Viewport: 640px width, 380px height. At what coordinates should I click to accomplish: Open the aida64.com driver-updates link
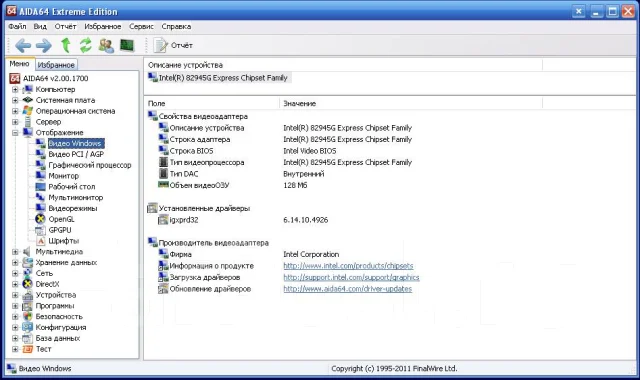click(x=347, y=289)
